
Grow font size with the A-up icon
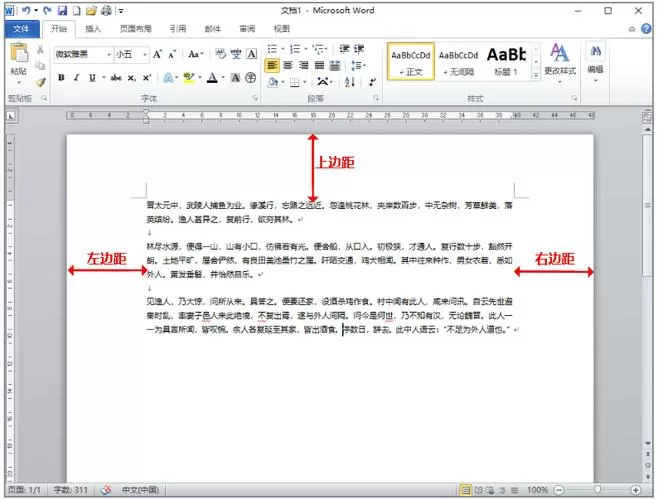(157, 54)
